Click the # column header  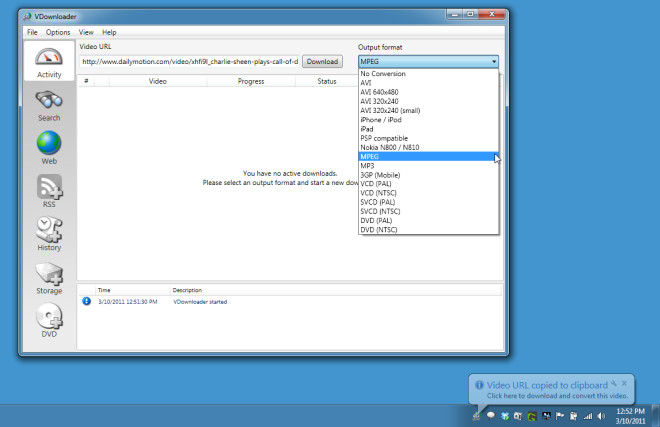click(86, 81)
